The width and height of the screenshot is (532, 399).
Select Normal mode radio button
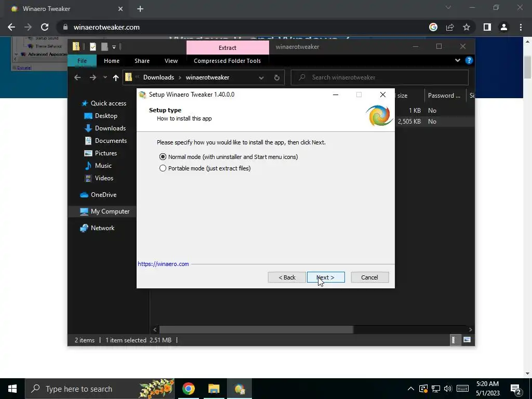tap(163, 157)
